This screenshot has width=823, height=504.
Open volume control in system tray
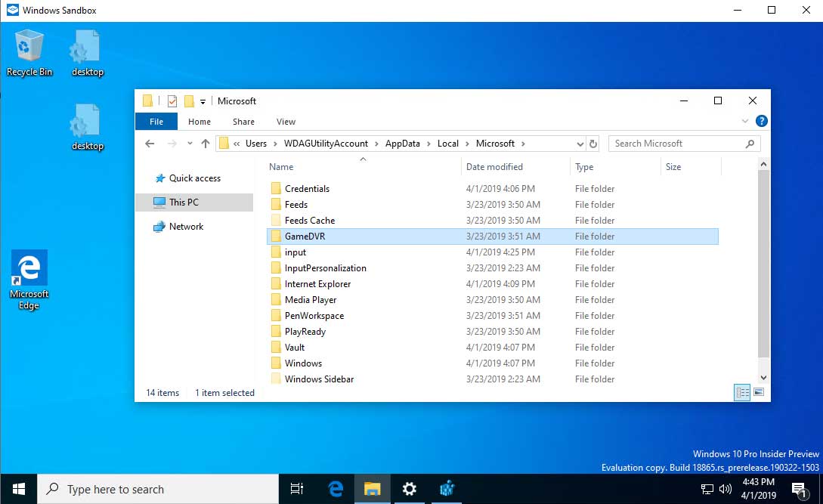tap(726, 490)
